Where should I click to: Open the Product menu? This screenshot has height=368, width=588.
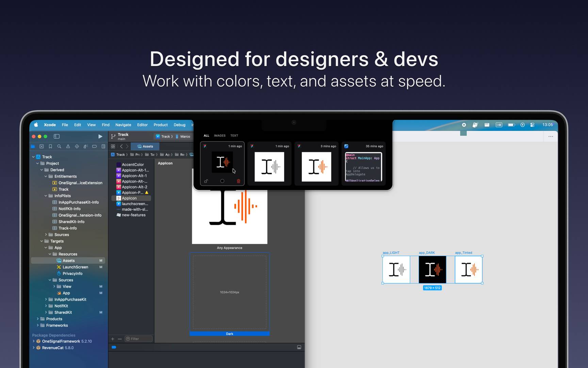[160, 125]
